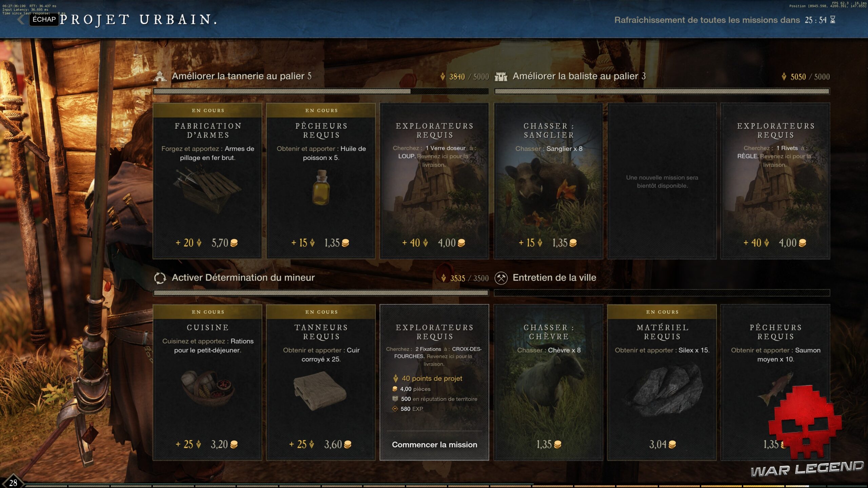Open the Fabrication d'armes mission card
868x488 pixels.
pyautogui.click(x=208, y=181)
